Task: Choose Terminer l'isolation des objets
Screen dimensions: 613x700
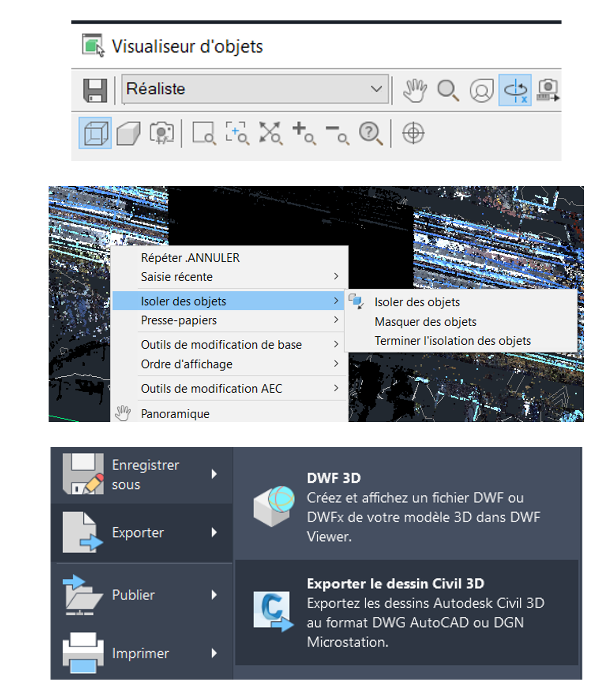Action: (461, 341)
